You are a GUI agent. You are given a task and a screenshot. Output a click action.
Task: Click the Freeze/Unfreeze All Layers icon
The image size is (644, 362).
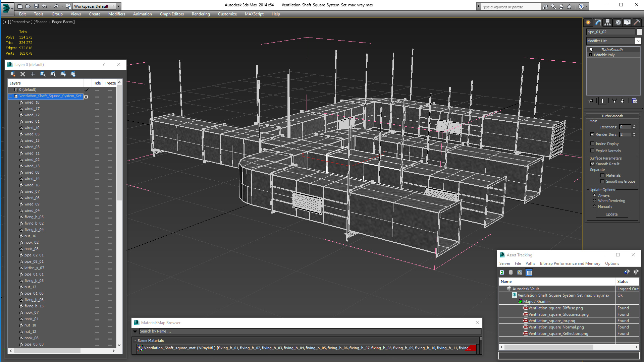[x=73, y=74]
